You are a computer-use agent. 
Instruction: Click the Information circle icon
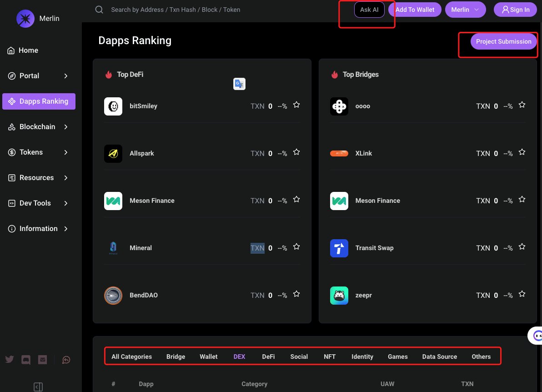[x=12, y=229]
